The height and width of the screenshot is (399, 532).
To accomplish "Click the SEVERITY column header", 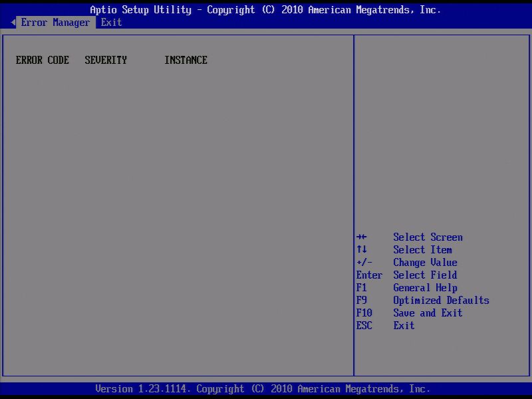I will click(105, 60).
